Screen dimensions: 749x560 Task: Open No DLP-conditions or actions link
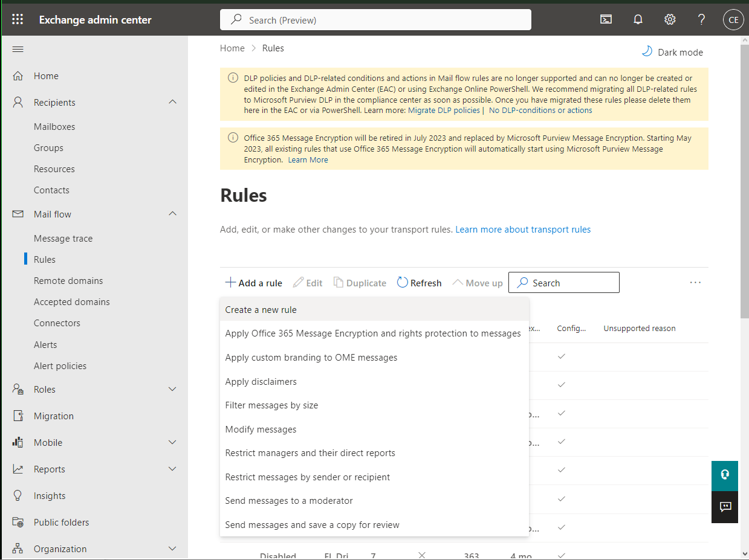point(540,111)
